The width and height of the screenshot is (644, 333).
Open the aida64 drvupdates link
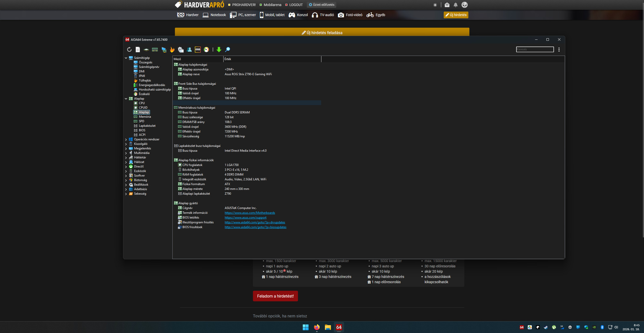(255, 222)
